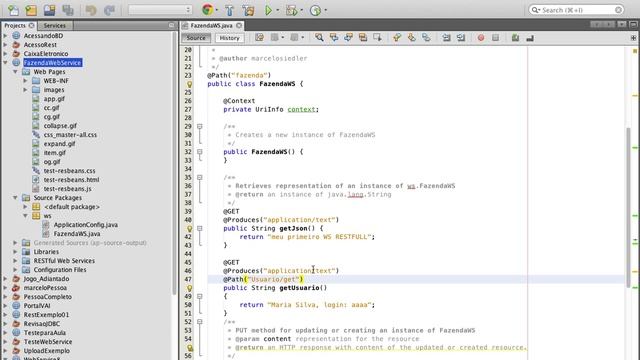Image resolution: width=640 pixels, height=360 pixels.
Task: Collapse the Source Packages node
Action: 16,198
